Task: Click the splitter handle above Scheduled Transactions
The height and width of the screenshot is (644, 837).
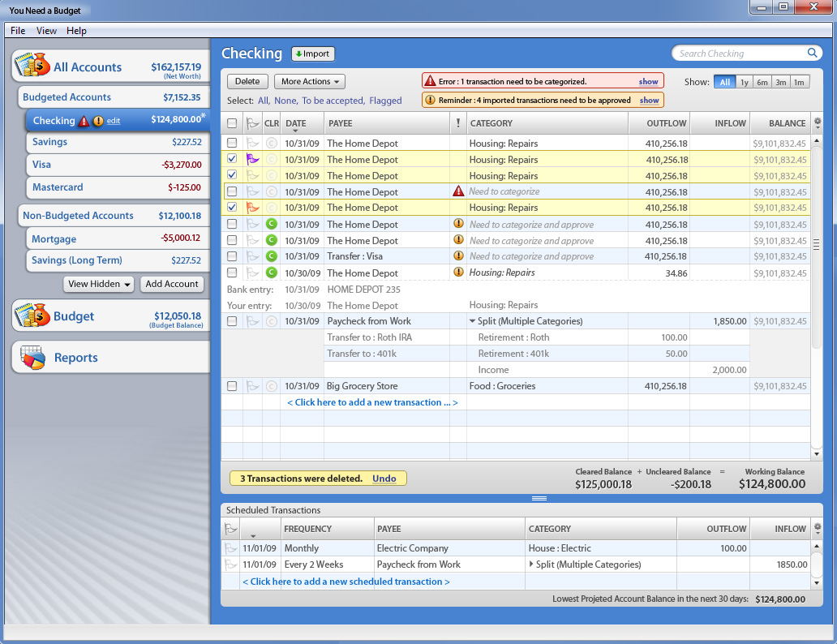Action: (x=539, y=498)
